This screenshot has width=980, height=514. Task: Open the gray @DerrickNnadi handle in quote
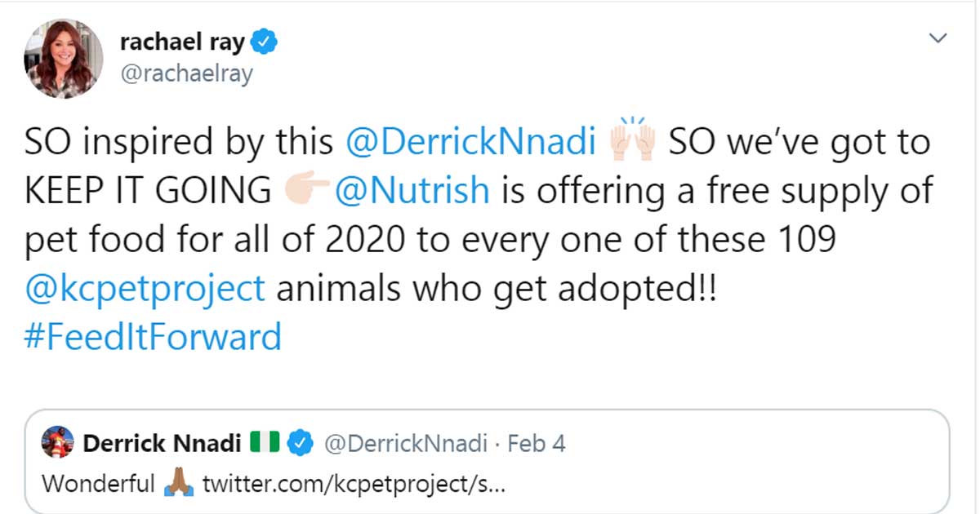[x=407, y=444]
